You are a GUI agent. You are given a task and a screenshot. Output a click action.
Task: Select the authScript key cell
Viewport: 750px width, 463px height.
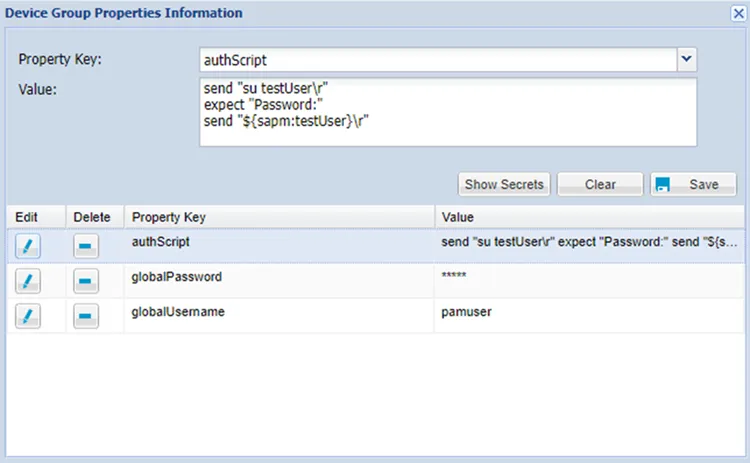click(279, 246)
